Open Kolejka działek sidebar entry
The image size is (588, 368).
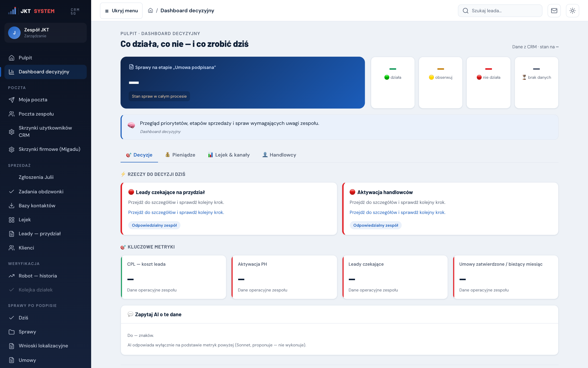pyautogui.click(x=46, y=290)
